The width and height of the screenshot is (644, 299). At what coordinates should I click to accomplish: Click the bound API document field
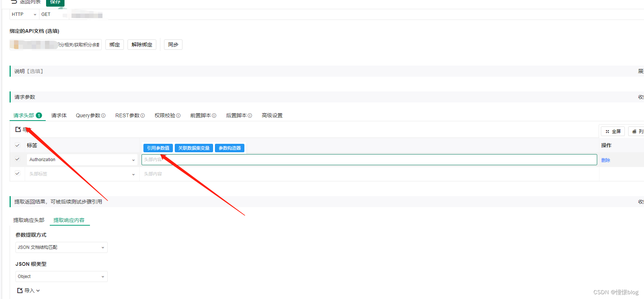click(56, 45)
